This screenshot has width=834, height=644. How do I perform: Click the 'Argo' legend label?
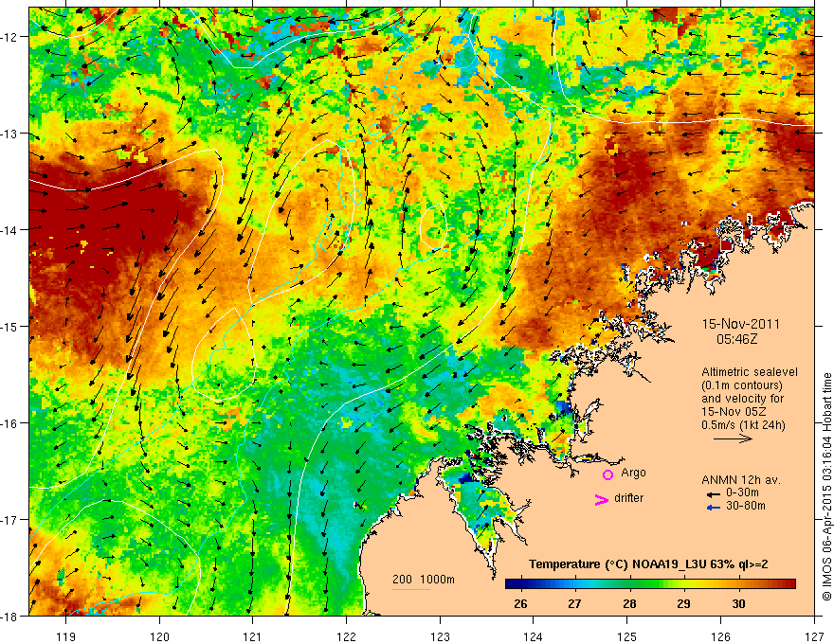pos(633,473)
